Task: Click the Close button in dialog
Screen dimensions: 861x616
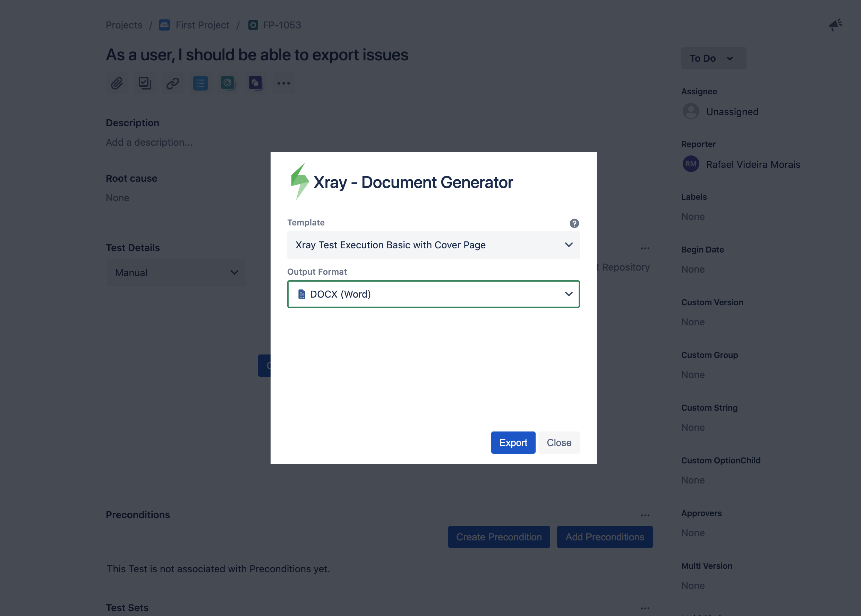Action: 559,443
